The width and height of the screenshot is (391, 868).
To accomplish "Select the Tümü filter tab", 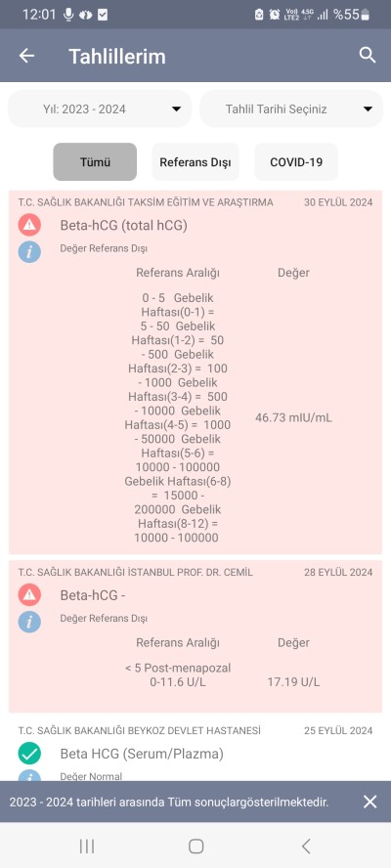I will (x=95, y=161).
